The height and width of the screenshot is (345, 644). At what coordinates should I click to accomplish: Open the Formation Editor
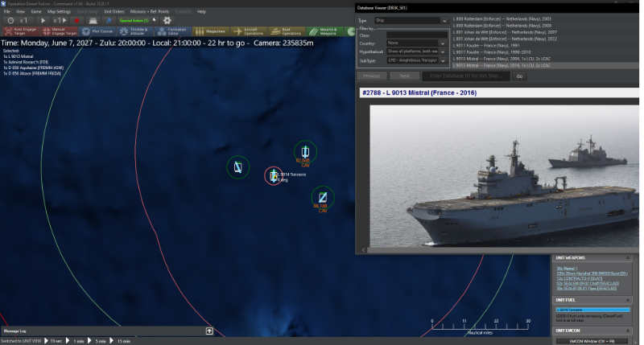pyautogui.click(x=173, y=31)
